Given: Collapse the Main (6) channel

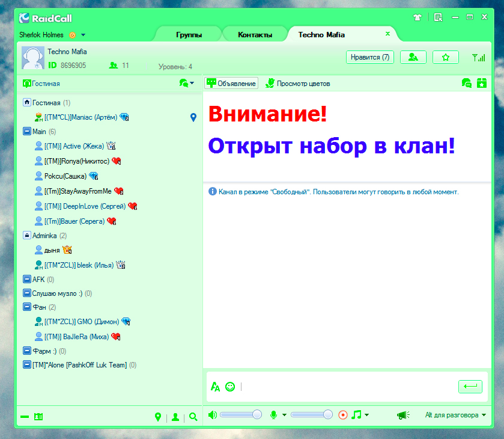Looking at the screenshot, I should [27, 131].
